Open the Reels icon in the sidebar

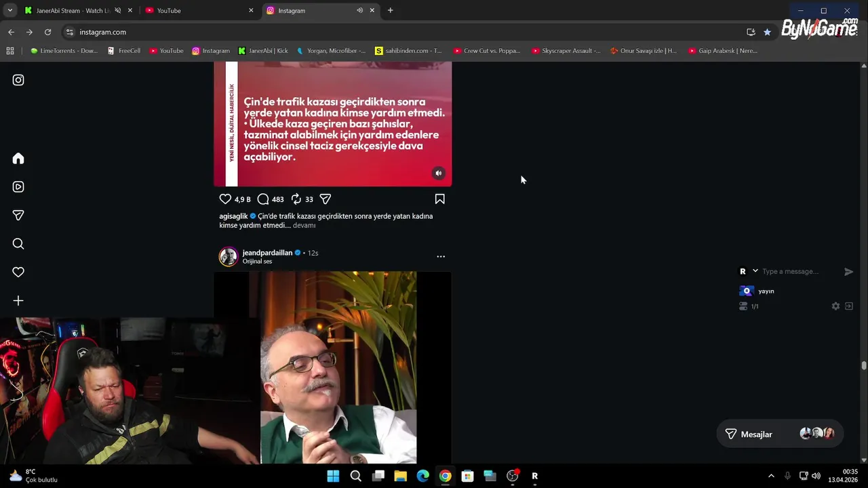tap(18, 187)
